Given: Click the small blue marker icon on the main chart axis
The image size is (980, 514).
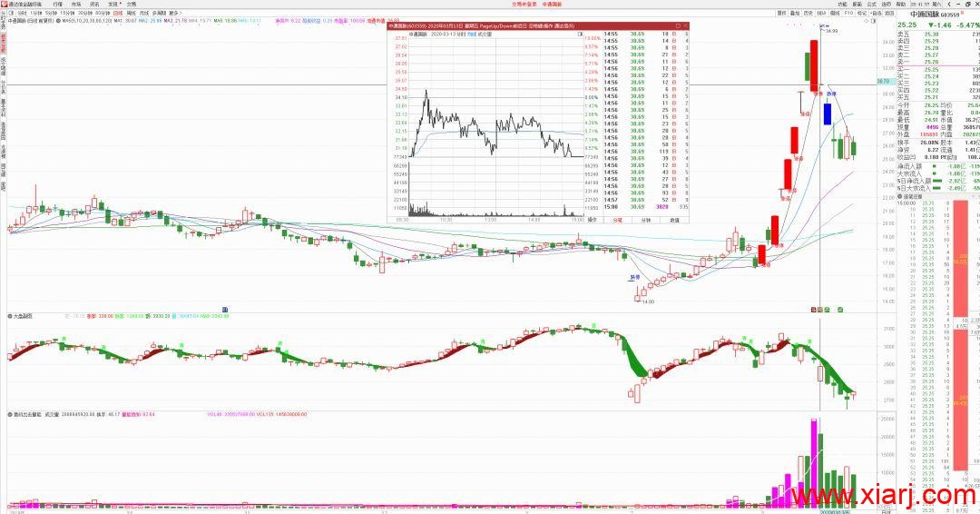Looking at the screenshot, I should click(x=225, y=309).
